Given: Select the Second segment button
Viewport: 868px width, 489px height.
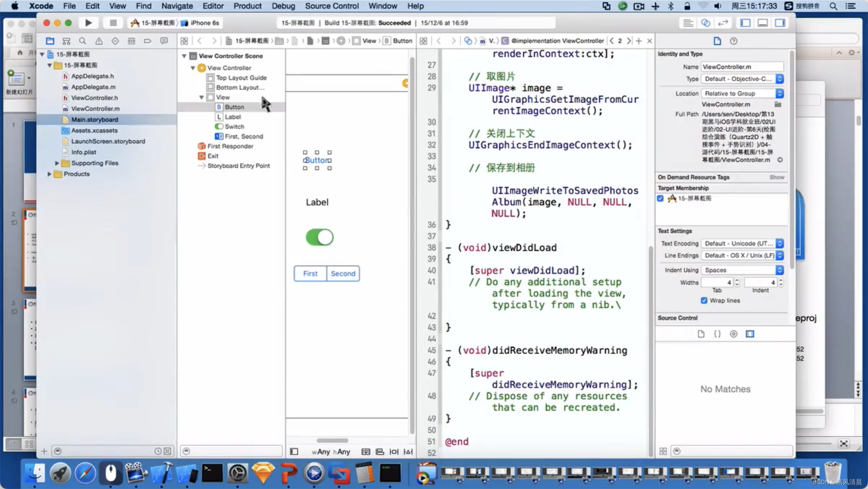Looking at the screenshot, I should point(343,273).
